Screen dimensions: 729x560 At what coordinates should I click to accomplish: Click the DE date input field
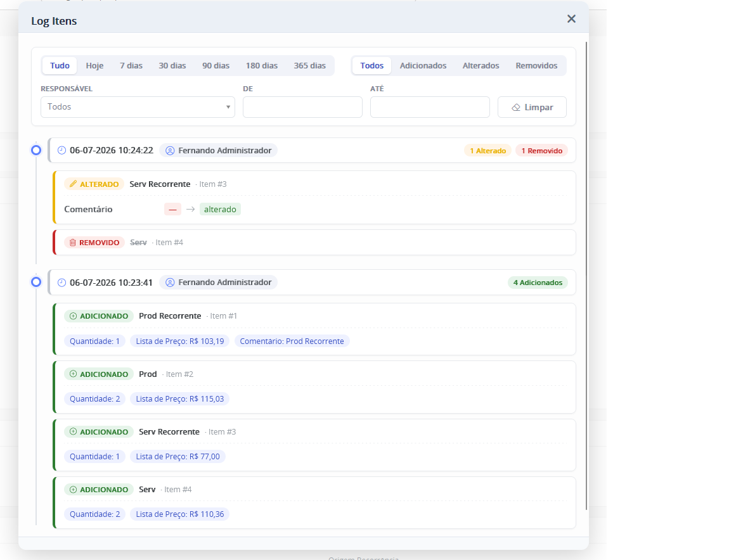(x=302, y=107)
